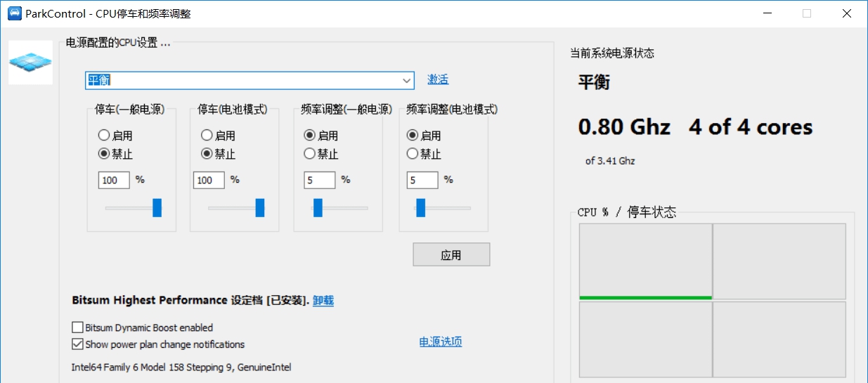
Task: Click percent field in 停车(一般电源) group
Action: tap(114, 180)
